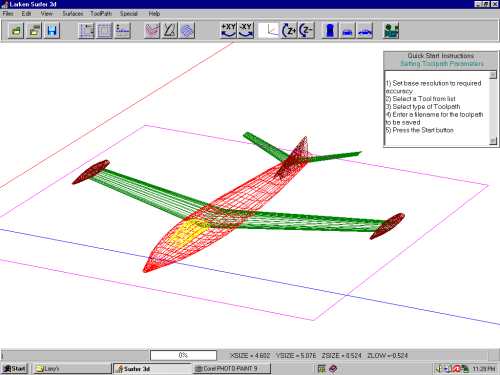Image resolution: width=500 pixels, height=375 pixels.
Task: Click the instructions scrollbar up arrow
Action: point(493,75)
